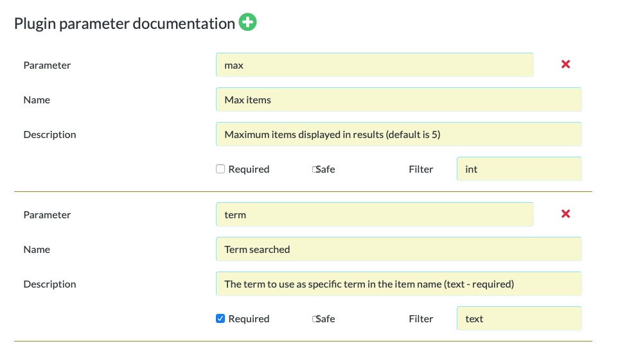Focus the Parameter field containing max

tap(375, 65)
